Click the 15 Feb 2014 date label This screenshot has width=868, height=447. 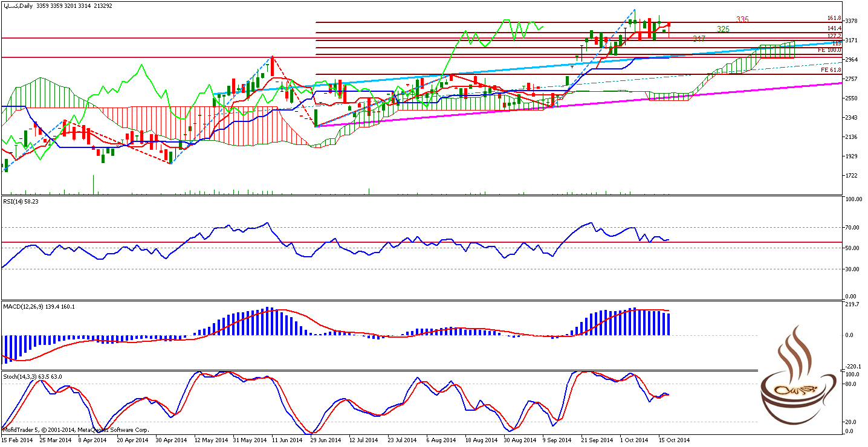(x=16, y=440)
